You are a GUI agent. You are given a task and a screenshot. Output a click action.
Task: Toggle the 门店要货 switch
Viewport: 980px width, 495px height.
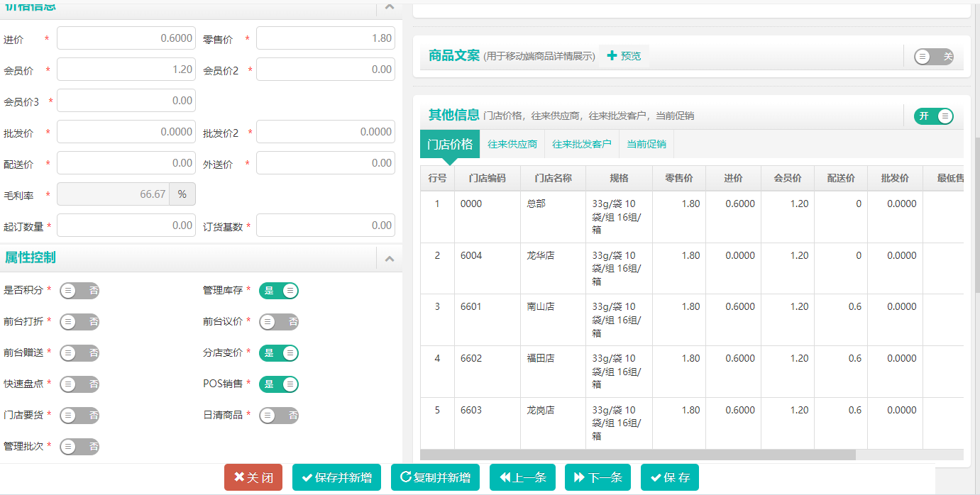(79, 415)
